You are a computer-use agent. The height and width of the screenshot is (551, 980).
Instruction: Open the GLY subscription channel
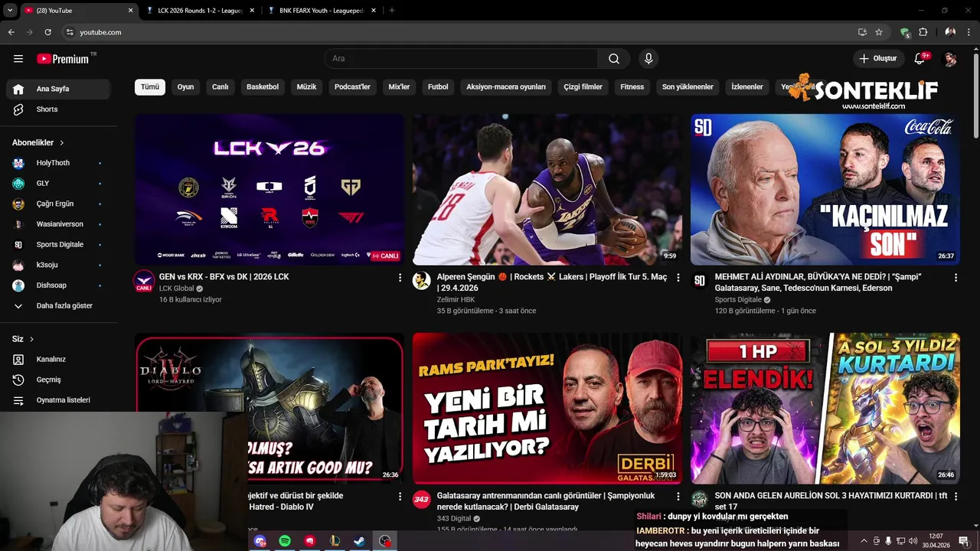coord(58,184)
